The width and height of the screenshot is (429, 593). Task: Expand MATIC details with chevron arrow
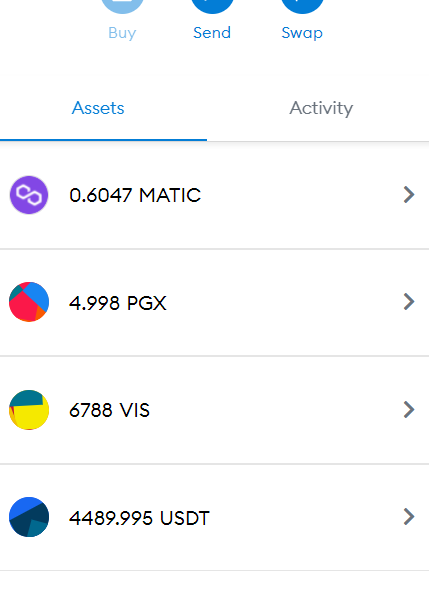click(x=409, y=195)
